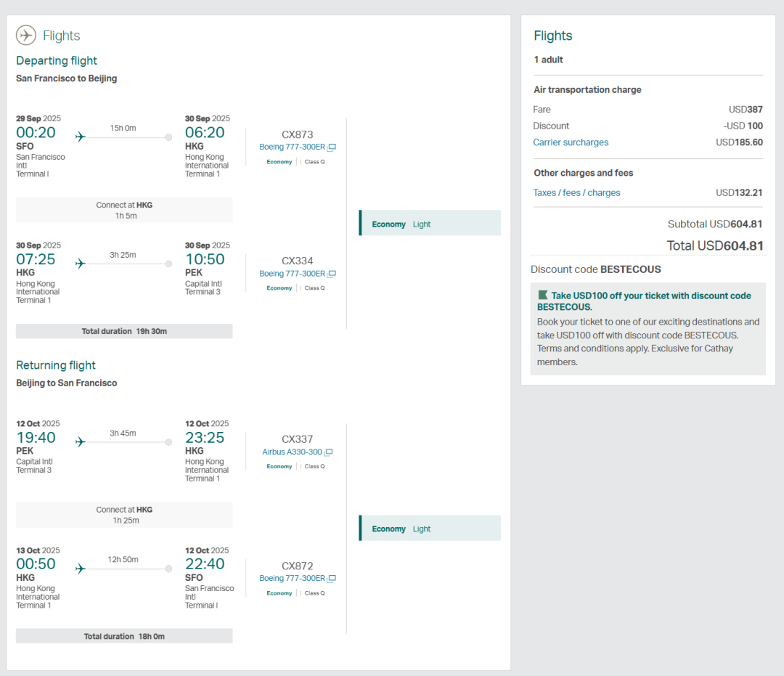
Task: Click the Total duration 18h 0m bar
Action: (124, 636)
